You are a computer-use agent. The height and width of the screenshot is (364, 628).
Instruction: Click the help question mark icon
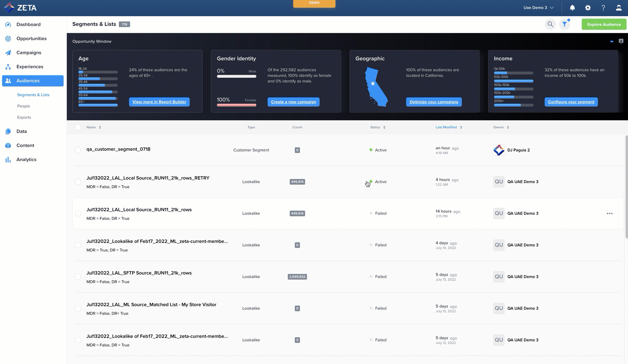click(x=603, y=8)
